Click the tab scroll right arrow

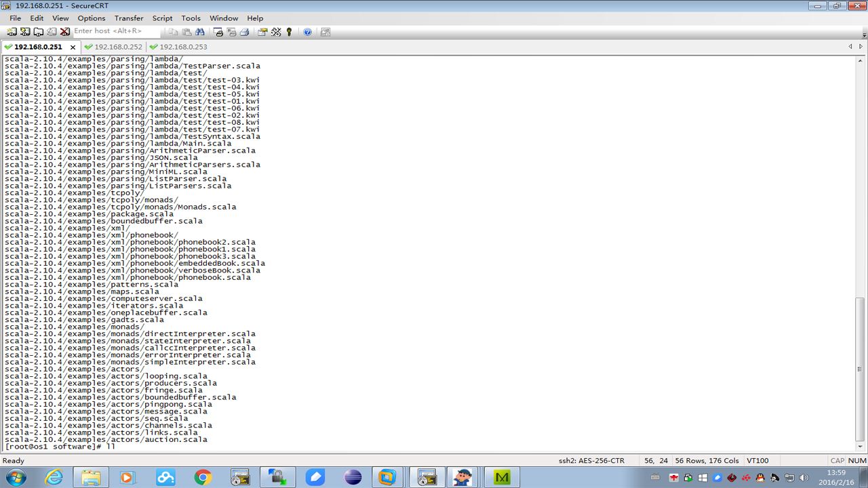click(x=861, y=47)
